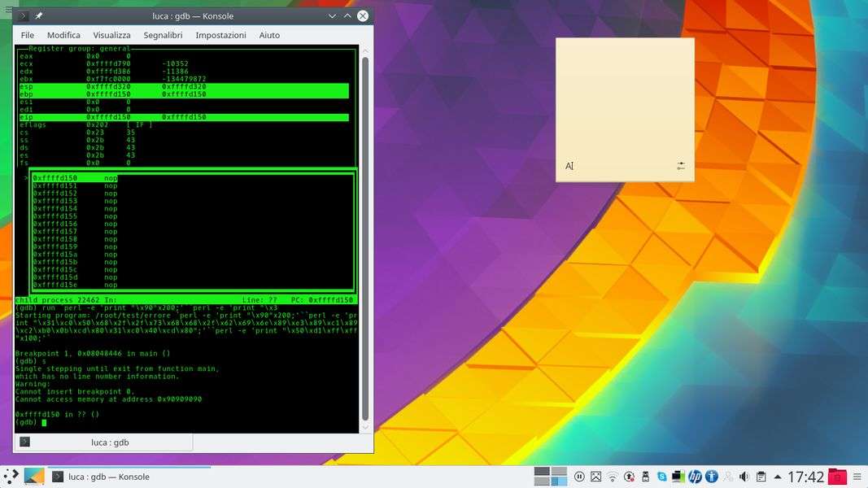Viewport: 868px width, 488px height.
Task: Open the desktop toolbox hamburger menu
Action: point(8,9)
